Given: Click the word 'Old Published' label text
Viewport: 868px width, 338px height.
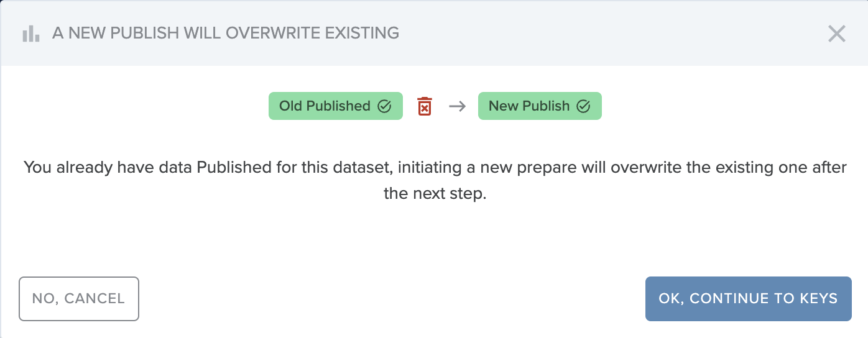Looking at the screenshot, I should [x=325, y=106].
